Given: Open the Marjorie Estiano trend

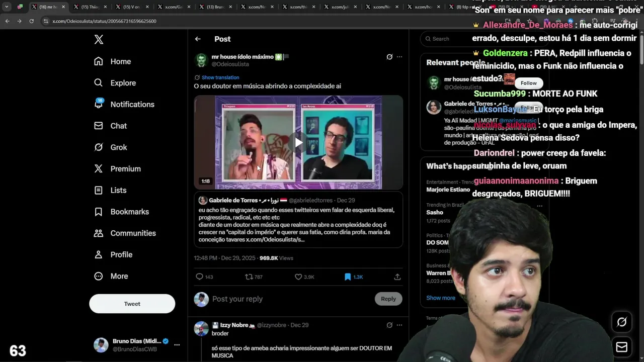Looking at the screenshot, I should [447, 190].
